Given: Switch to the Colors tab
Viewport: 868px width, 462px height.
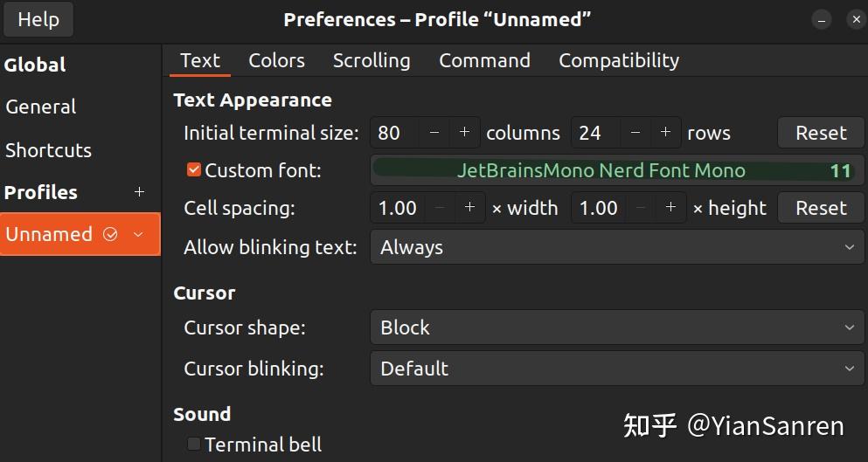Looking at the screenshot, I should point(276,60).
